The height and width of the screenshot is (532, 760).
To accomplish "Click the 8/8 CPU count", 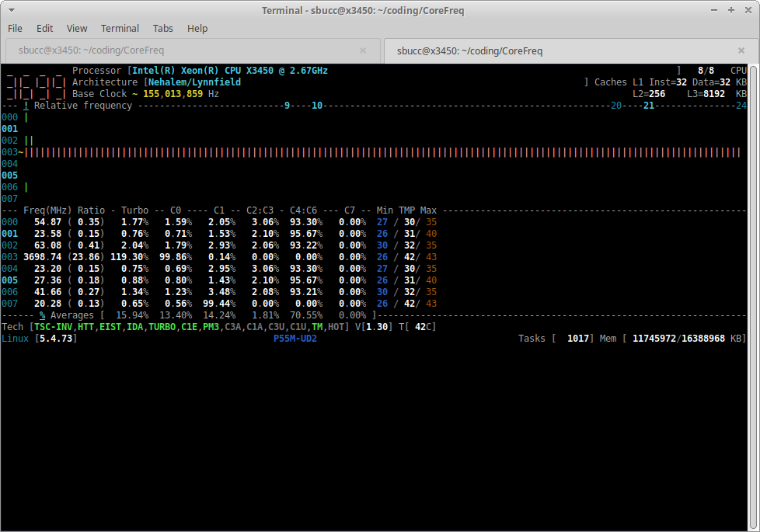I will [706, 71].
